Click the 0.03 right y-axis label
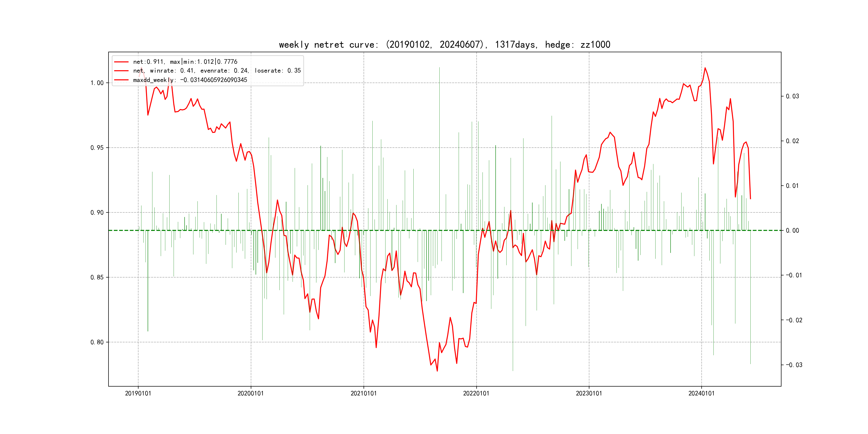The height and width of the screenshot is (434, 868). [x=792, y=96]
